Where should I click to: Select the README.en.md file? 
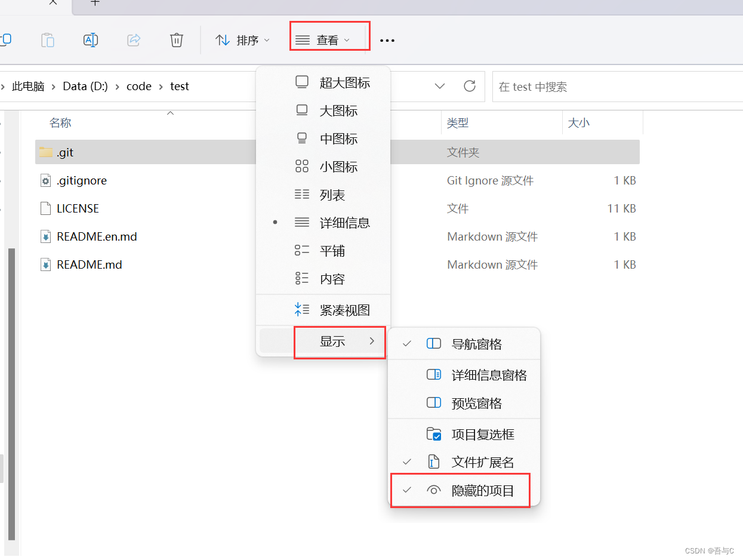pyautogui.click(x=97, y=236)
